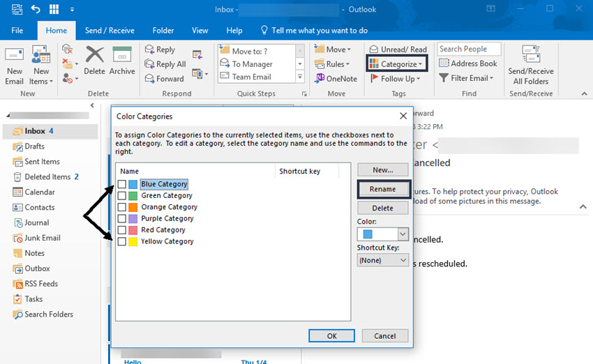
Task: Switch to the Send / Receive tab
Action: pos(110,31)
